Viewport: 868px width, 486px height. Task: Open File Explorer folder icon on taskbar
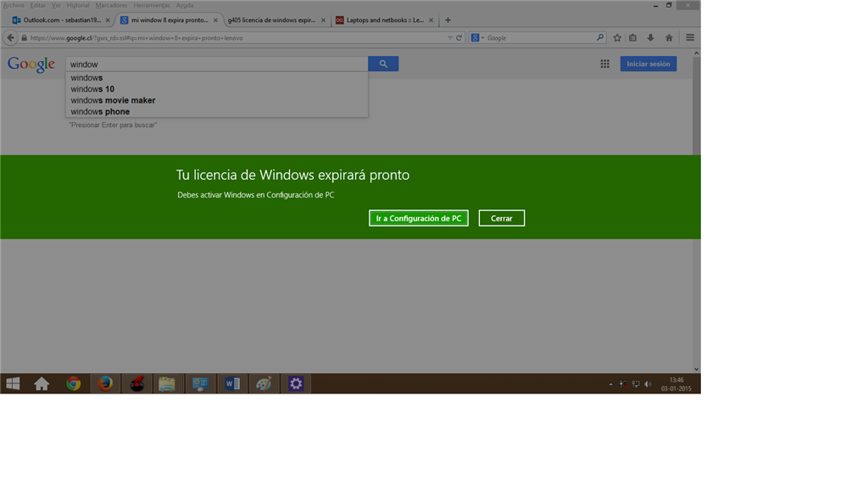click(167, 383)
